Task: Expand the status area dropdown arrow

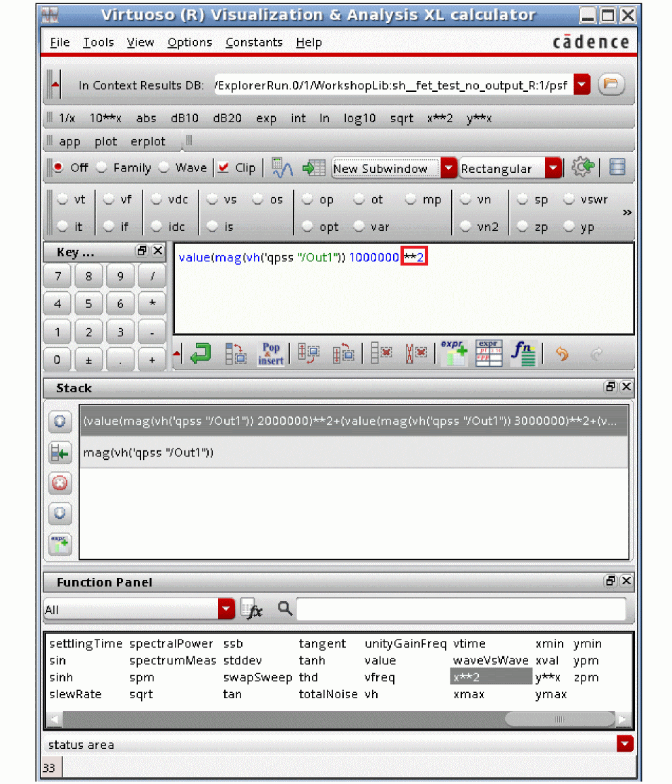Action: [x=625, y=744]
